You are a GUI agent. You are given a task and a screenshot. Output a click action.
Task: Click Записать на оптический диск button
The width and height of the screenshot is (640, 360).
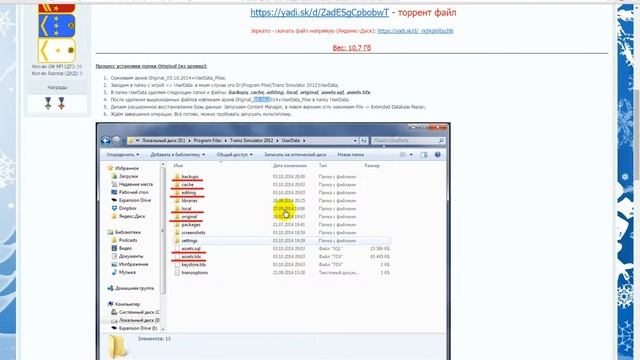pos(295,155)
